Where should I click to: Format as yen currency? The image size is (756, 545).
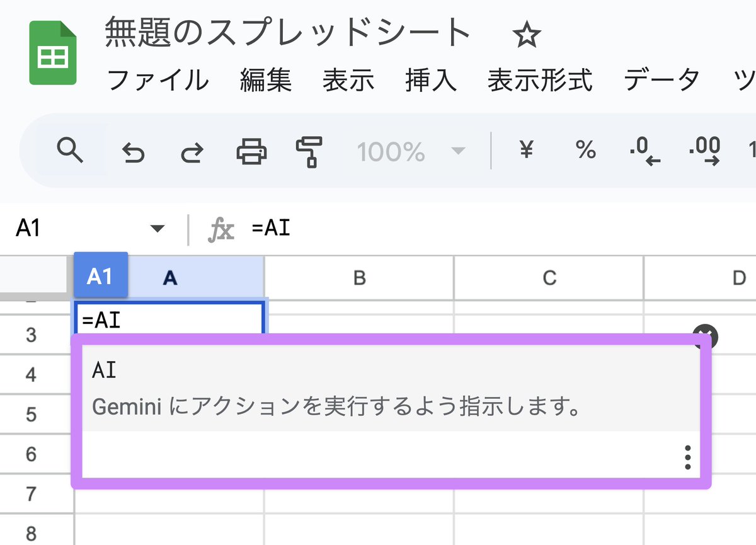526,150
